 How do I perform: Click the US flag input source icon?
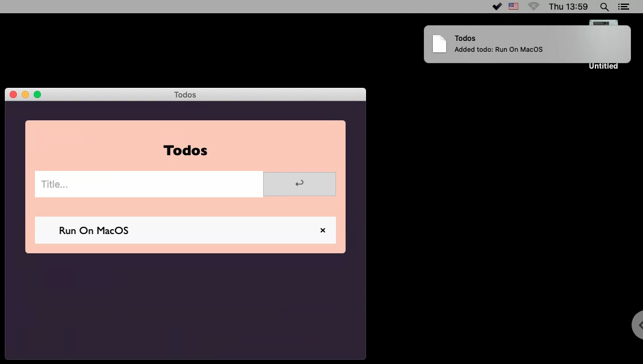tap(513, 6)
